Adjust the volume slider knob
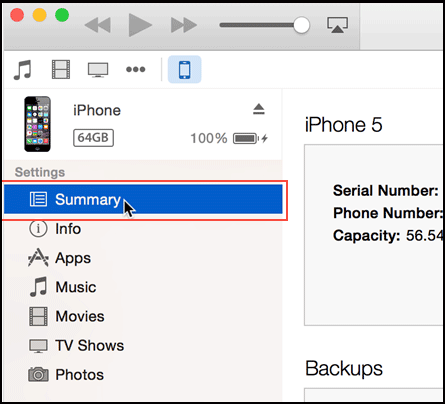The width and height of the screenshot is (445, 404). [x=301, y=25]
